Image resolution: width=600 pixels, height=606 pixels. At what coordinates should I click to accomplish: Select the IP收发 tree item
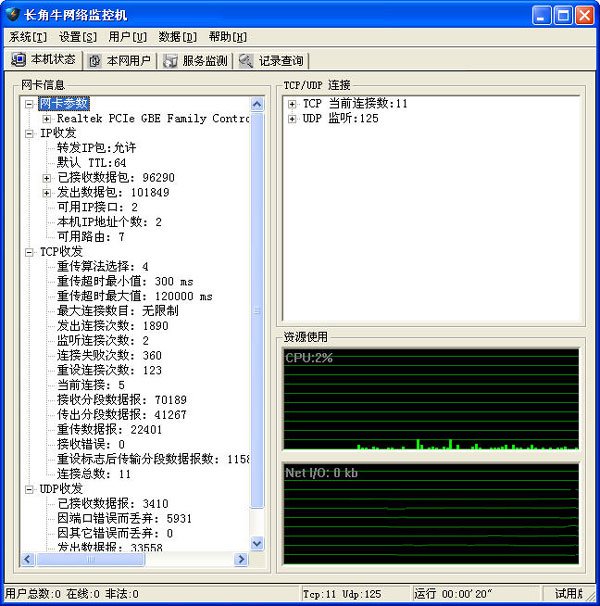pyautogui.click(x=58, y=133)
